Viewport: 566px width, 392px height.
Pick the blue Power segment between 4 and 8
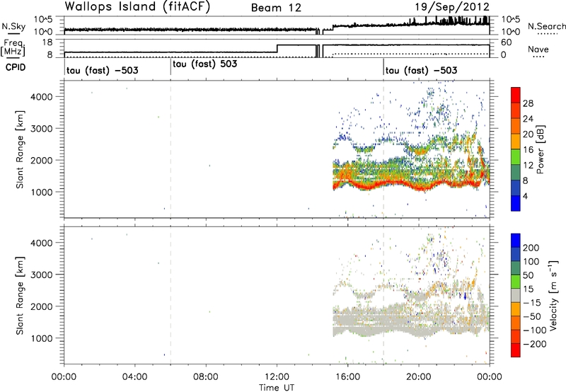tap(516, 188)
